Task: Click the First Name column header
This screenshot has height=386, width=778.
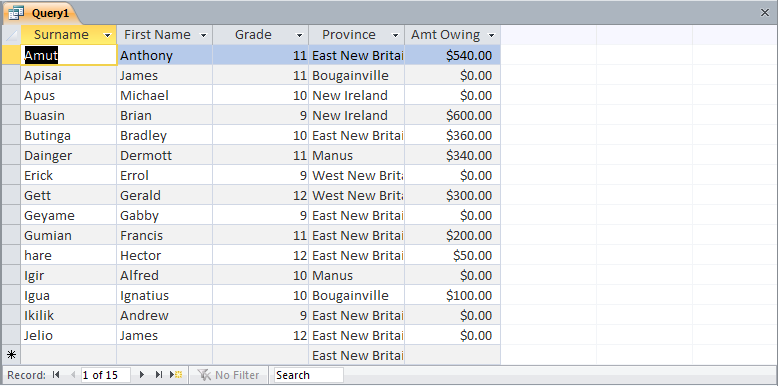Action: (x=165, y=35)
